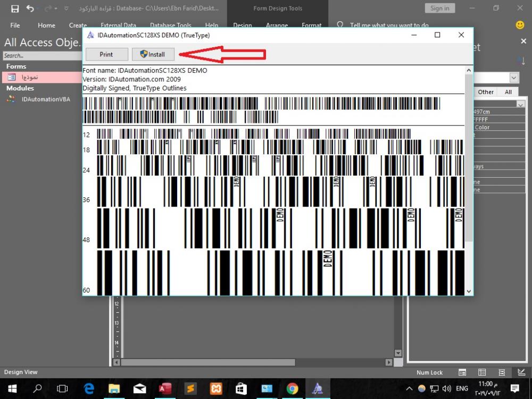
Task: Click the smiley feedback icon
Action: [x=520, y=25]
